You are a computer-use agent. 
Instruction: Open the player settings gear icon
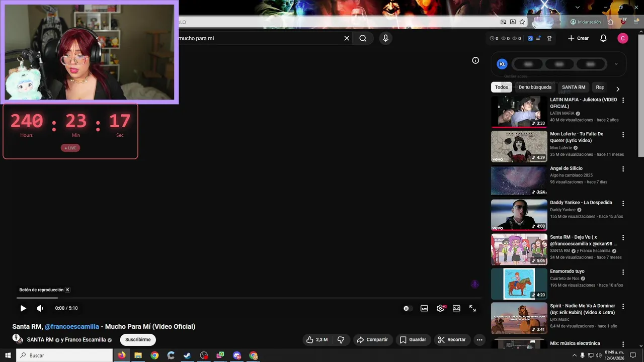[x=440, y=308]
